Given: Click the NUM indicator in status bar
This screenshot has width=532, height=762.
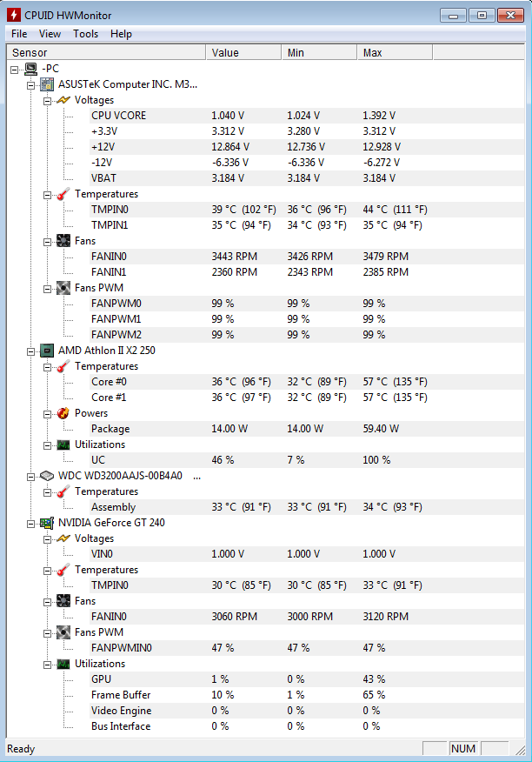Looking at the screenshot, I should click(463, 749).
